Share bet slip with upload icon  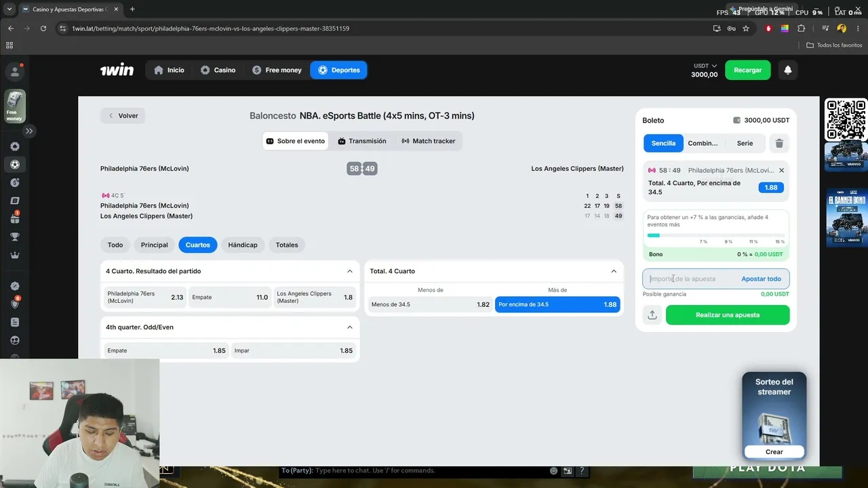(x=652, y=315)
